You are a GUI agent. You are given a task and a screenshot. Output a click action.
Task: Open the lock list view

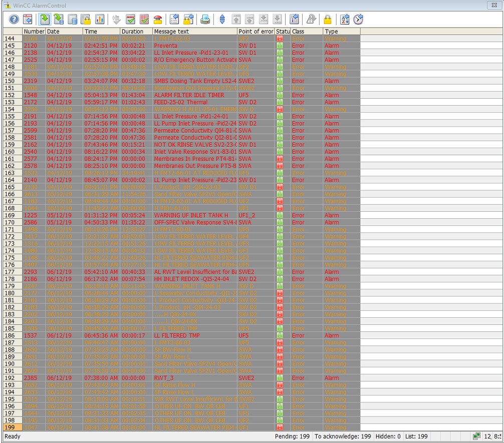pyautogui.click(x=86, y=20)
